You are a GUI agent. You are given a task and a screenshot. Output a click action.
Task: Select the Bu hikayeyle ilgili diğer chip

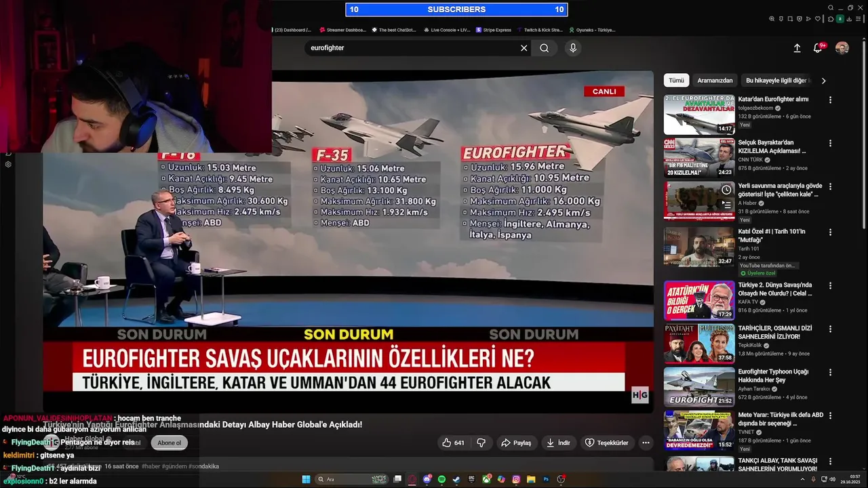click(777, 80)
